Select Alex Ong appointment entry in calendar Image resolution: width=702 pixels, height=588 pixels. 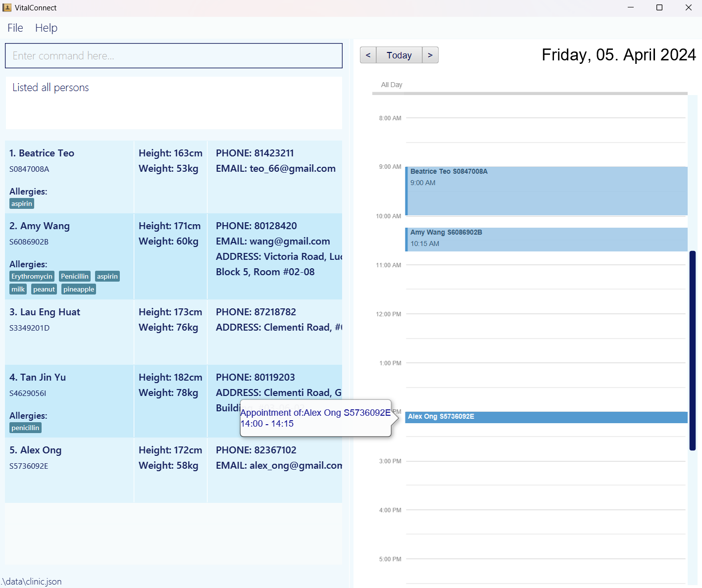(x=547, y=417)
